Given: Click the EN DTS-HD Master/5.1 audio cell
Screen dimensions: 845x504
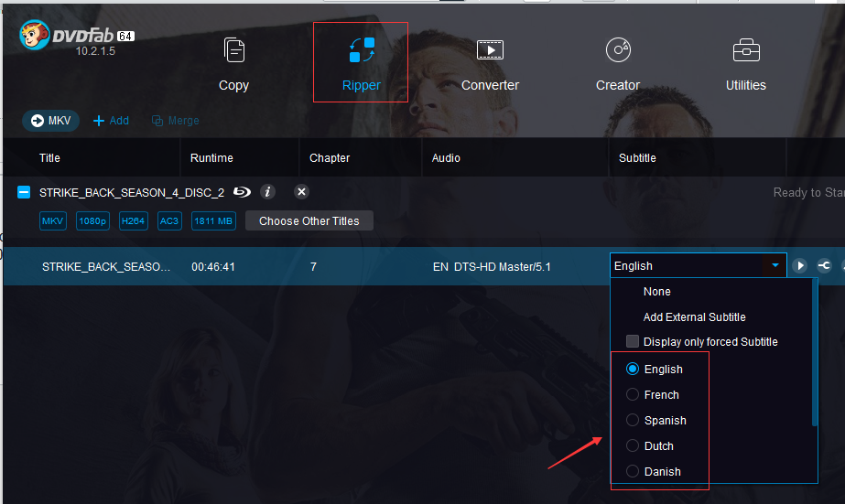Looking at the screenshot, I should pos(492,266).
